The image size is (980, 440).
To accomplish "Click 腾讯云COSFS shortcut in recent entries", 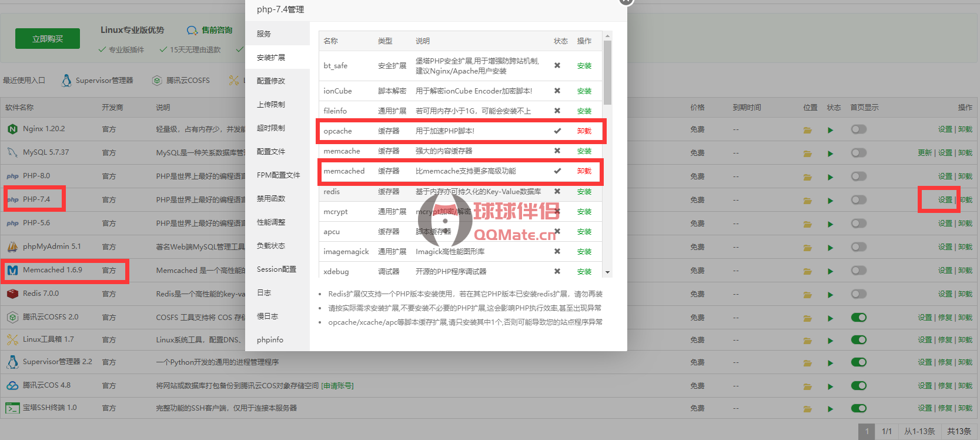I will [181, 81].
